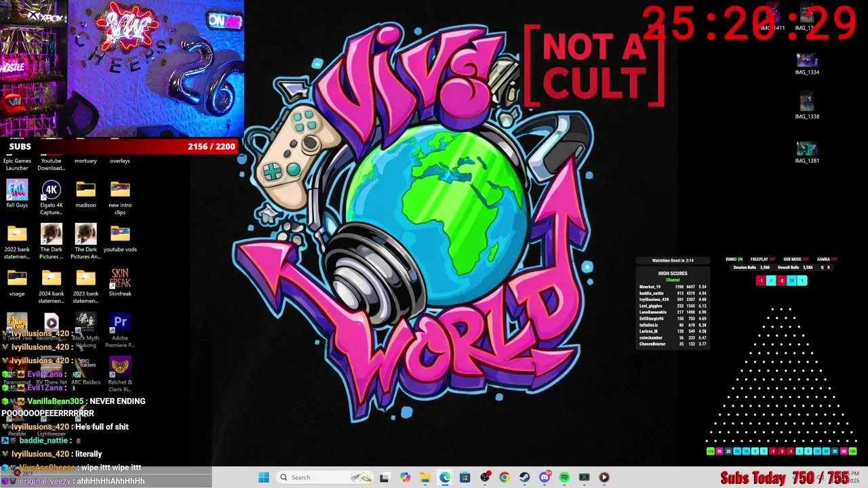868x488 pixels.
Task: Click ChasenBourne in the high scores
Action: pos(652,344)
